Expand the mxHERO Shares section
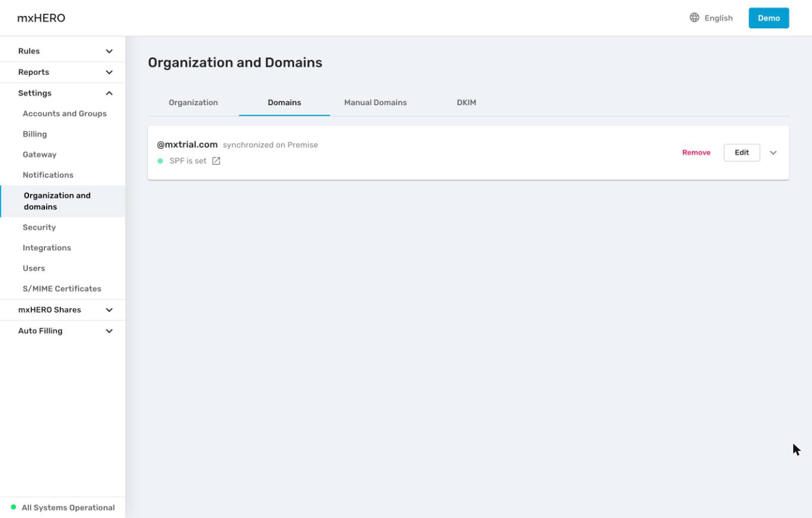The width and height of the screenshot is (812, 518). (x=63, y=310)
